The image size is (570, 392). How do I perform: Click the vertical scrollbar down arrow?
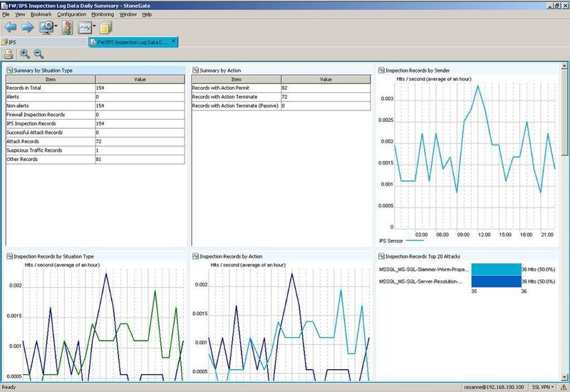click(564, 377)
